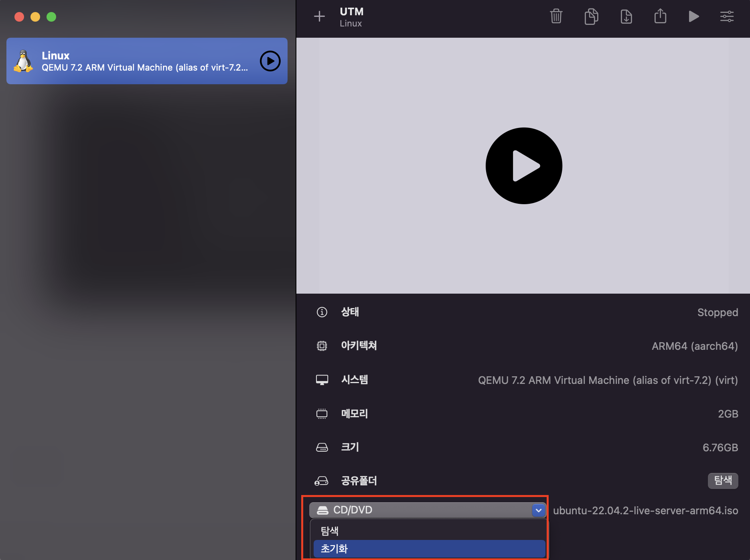Click the 크기 label

[350, 447]
